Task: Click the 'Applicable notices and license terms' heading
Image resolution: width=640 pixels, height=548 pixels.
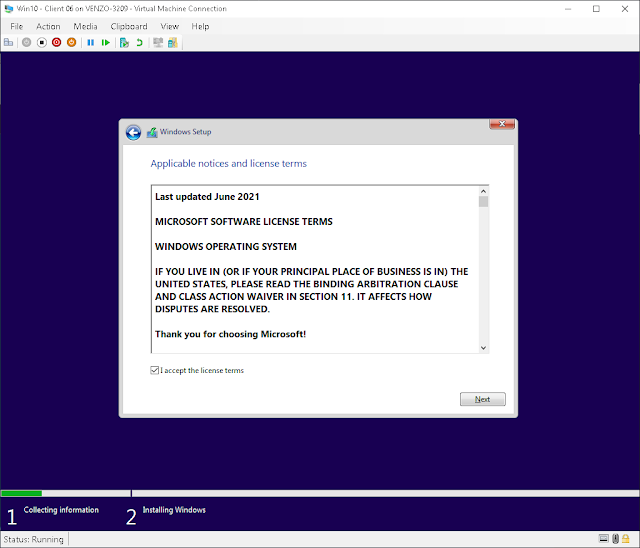Action: (229, 164)
